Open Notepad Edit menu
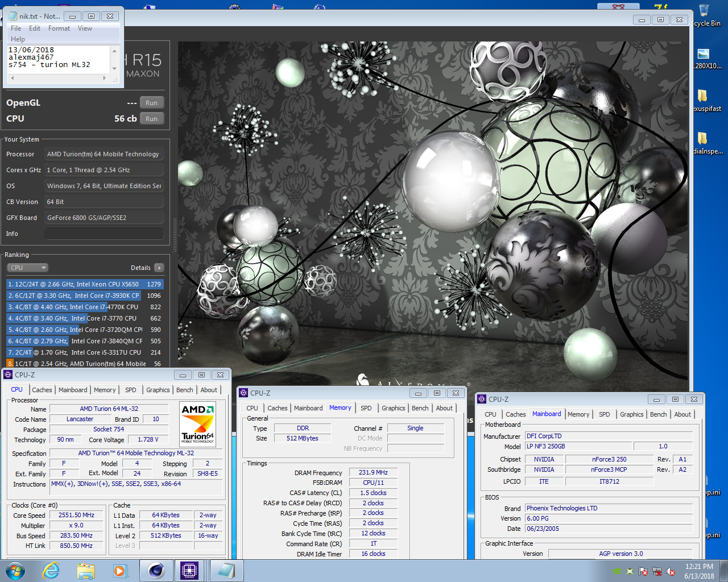This screenshot has width=728, height=582. click(x=35, y=28)
